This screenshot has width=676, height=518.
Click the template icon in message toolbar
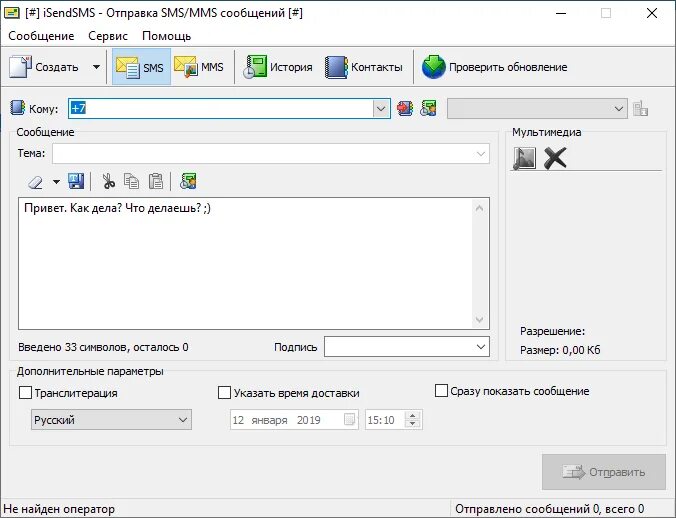coord(188,181)
